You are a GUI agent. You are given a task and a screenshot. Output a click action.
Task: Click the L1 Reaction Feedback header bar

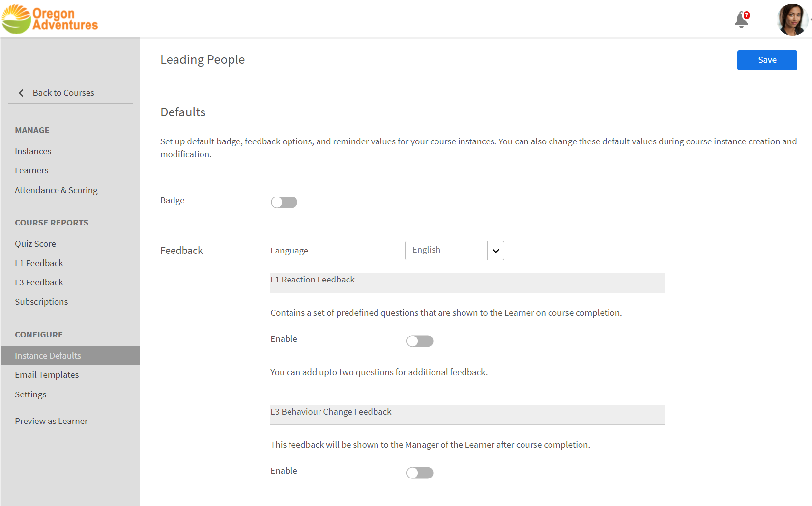coord(467,283)
